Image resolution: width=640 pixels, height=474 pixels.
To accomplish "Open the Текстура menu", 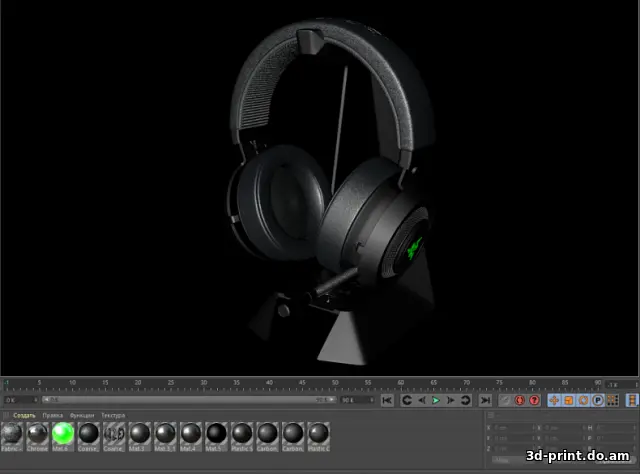I will pos(113,414).
